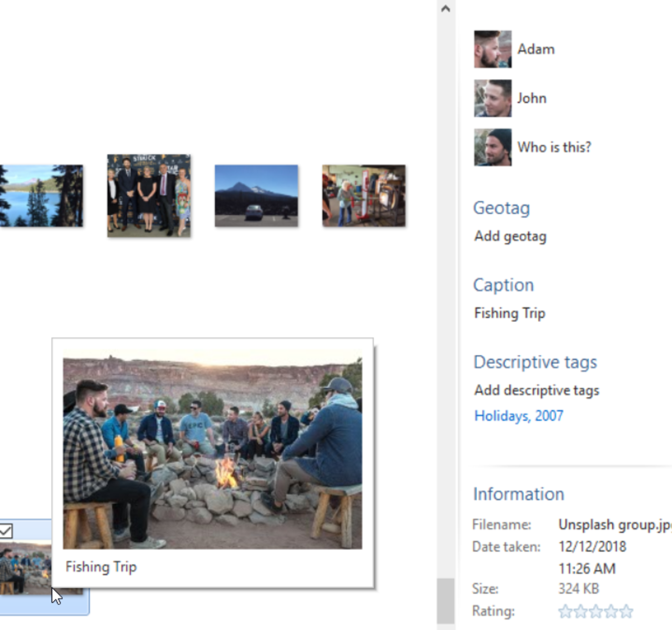Click the Unsplash group filename field
This screenshot has width=672, height=630.
click(x=614, y=525)
